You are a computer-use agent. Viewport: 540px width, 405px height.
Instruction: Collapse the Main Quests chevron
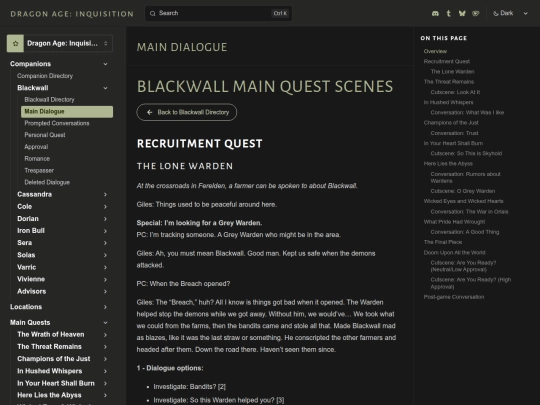pyautogui.click(x=105, y=323)
